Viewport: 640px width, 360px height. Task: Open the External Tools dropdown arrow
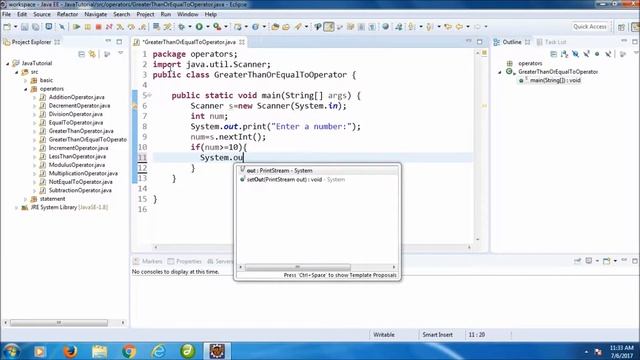226,27
